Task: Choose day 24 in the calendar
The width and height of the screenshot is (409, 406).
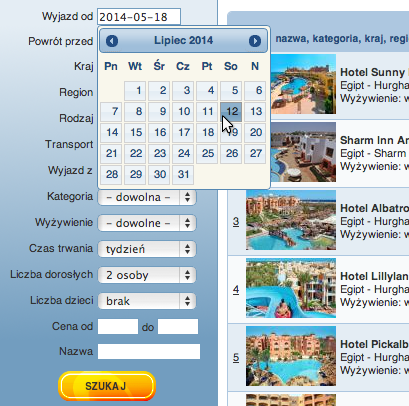Action: (183, 153)
